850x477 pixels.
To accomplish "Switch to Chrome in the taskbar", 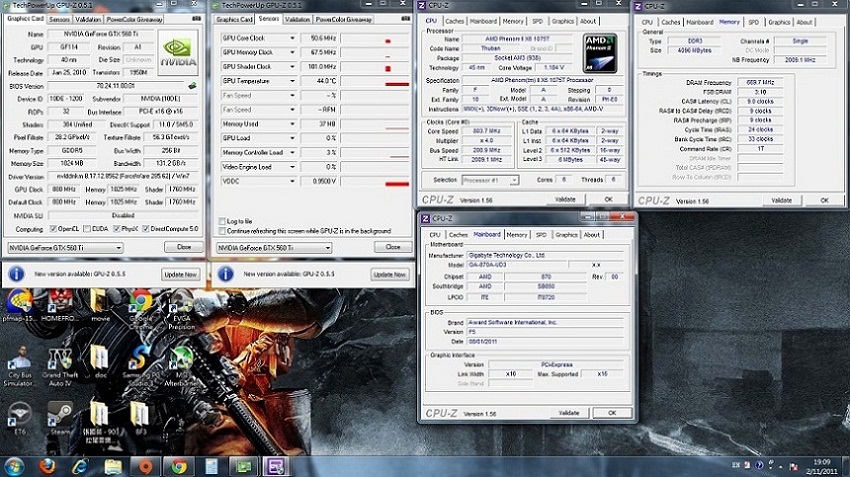I will (x=178, y=466).
